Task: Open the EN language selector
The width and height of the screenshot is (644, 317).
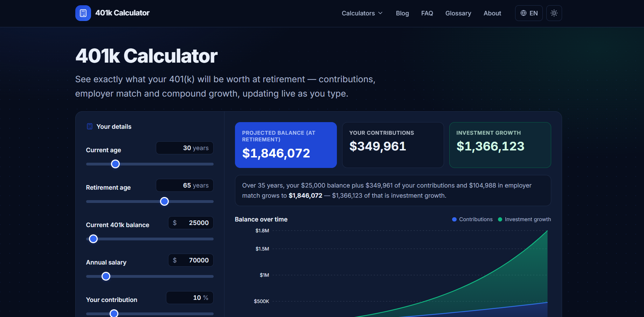Action: coord(529,13)
